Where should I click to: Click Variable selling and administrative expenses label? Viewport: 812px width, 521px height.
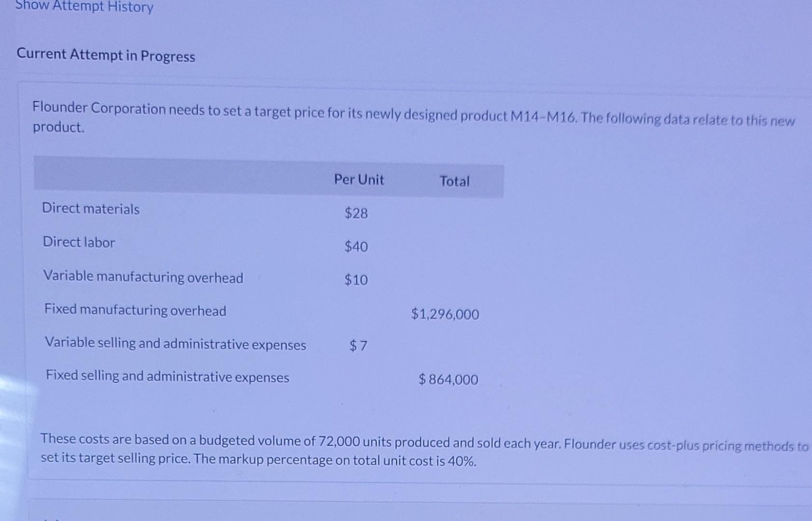tap(176, 343)
